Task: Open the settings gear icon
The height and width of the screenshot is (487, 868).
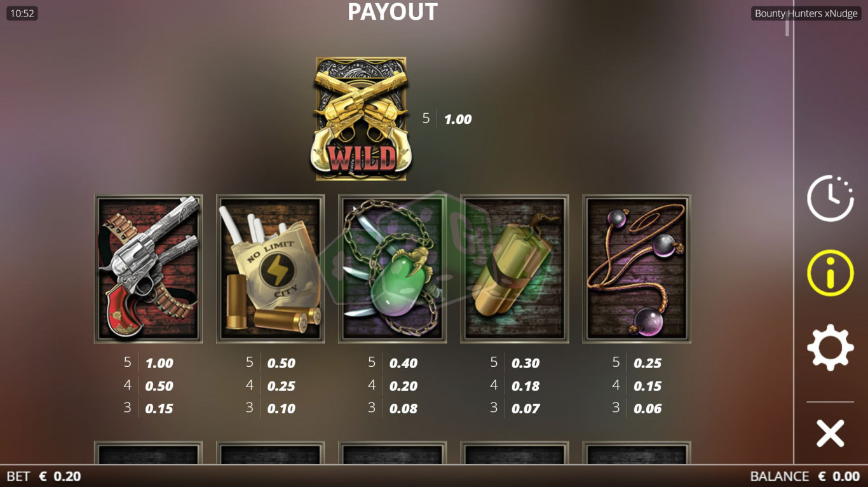Action: (x=830, y=347)
